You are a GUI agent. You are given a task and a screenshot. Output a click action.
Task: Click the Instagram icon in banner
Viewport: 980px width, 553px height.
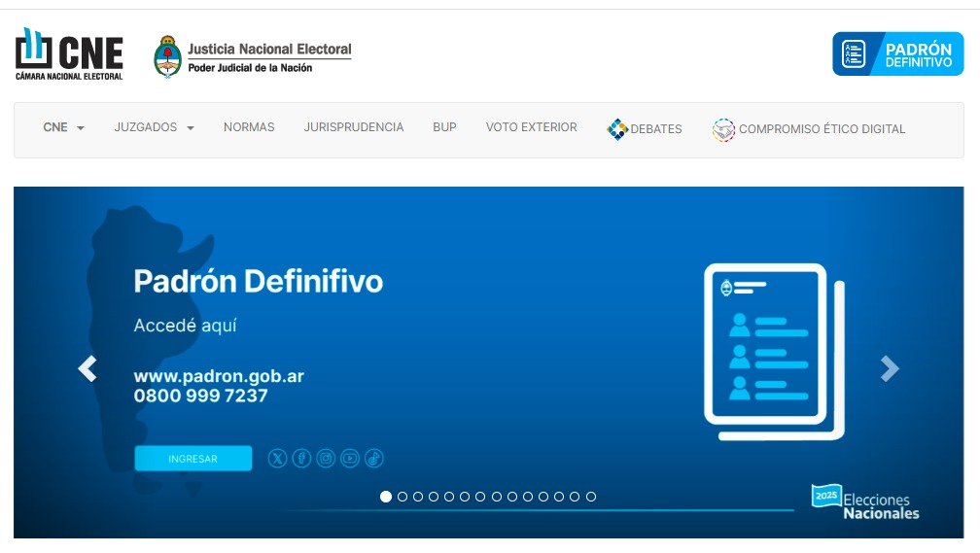326,459
